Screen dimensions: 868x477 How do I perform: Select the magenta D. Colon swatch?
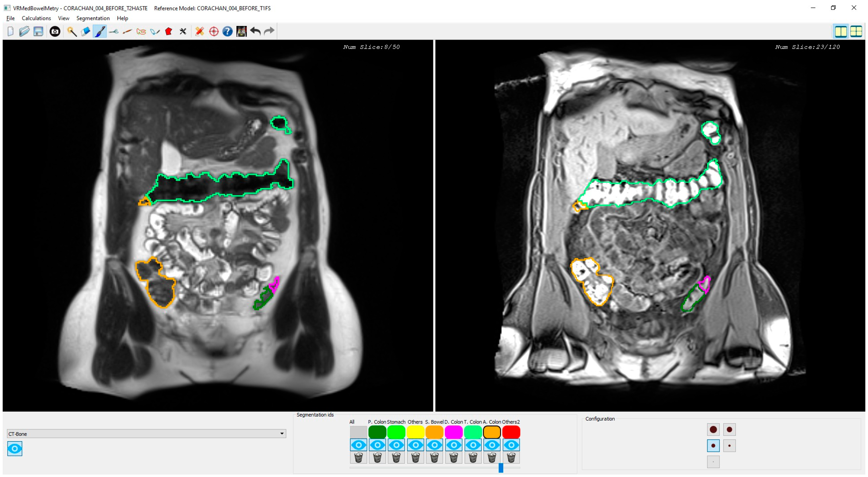(x=454, y=432)
